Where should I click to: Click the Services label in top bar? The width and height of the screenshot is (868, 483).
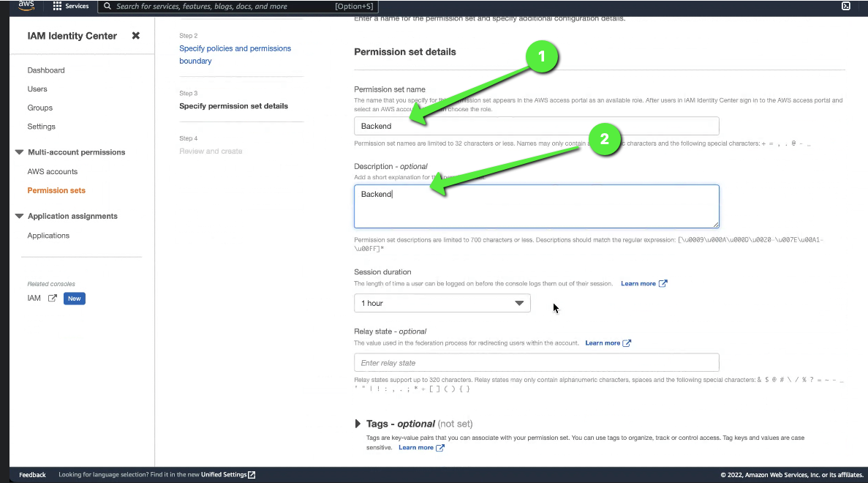point(77,6)
